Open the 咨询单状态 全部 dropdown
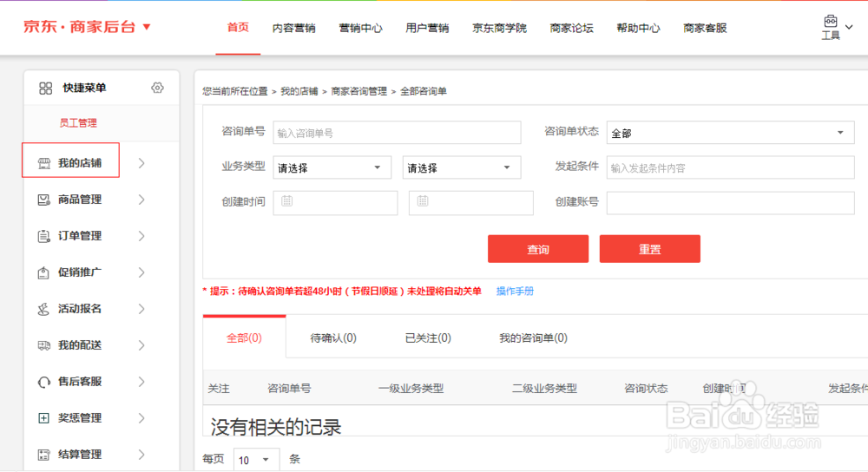The width and height of the screenshot is (868, 472). coord(730,133)
